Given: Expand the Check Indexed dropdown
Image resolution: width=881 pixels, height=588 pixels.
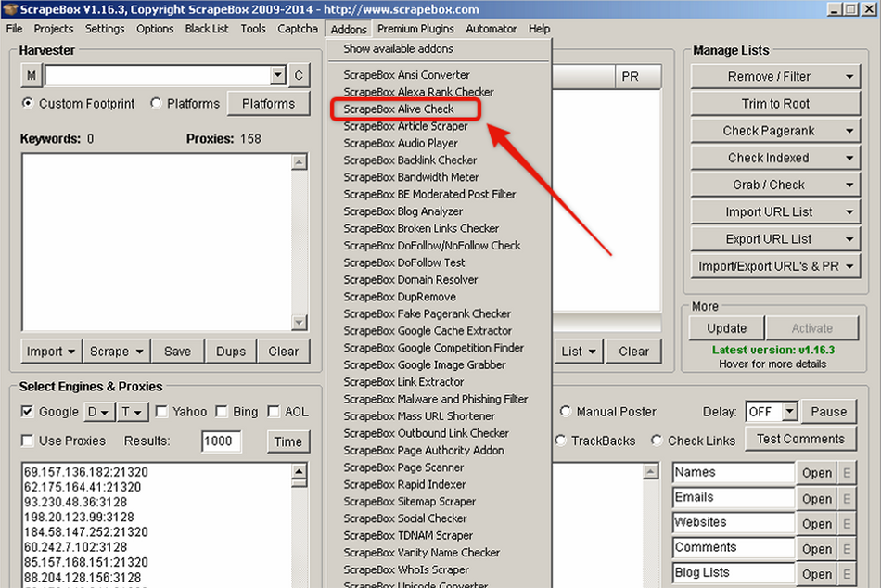Looking at the screenshot, I should pos(849,158).
